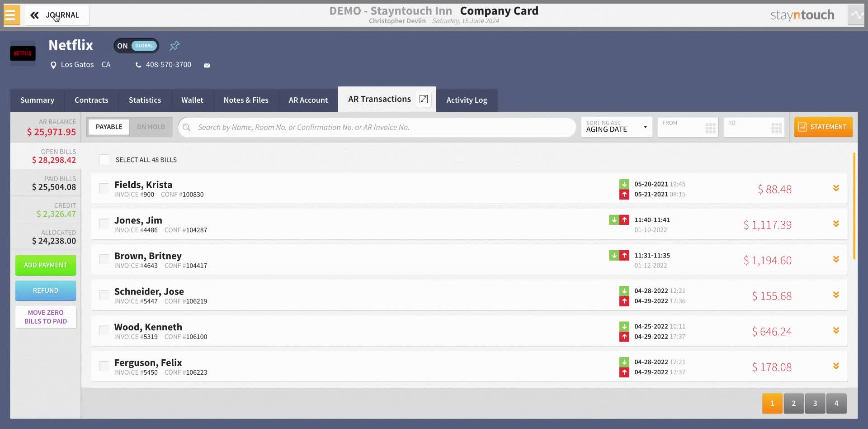868x429 pixels.
Task: Open the AR Account tab
Action: (308, 100)
